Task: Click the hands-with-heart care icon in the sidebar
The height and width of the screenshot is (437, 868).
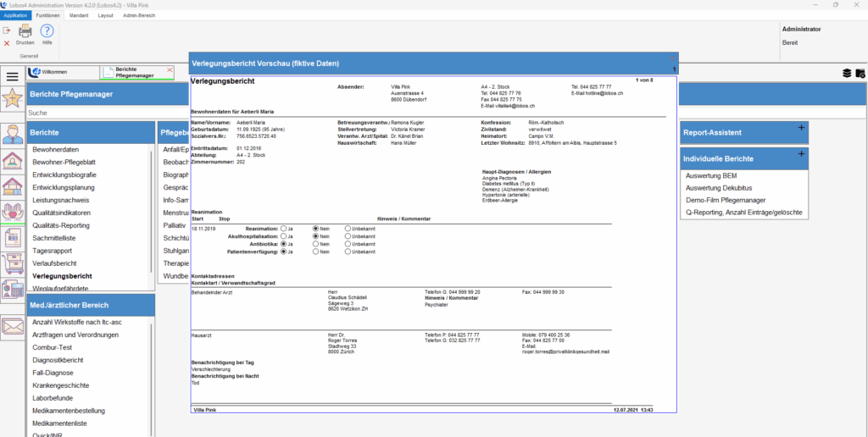Action: [12, 212]
